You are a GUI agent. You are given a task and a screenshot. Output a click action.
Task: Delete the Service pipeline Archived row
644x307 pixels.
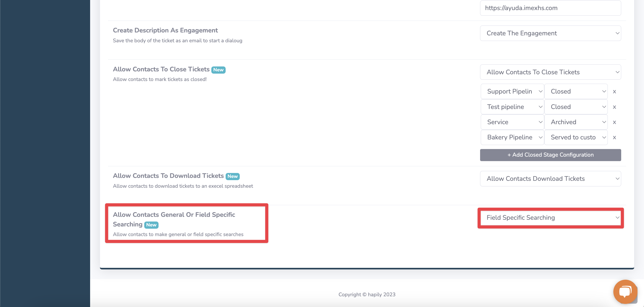[614, 122]
